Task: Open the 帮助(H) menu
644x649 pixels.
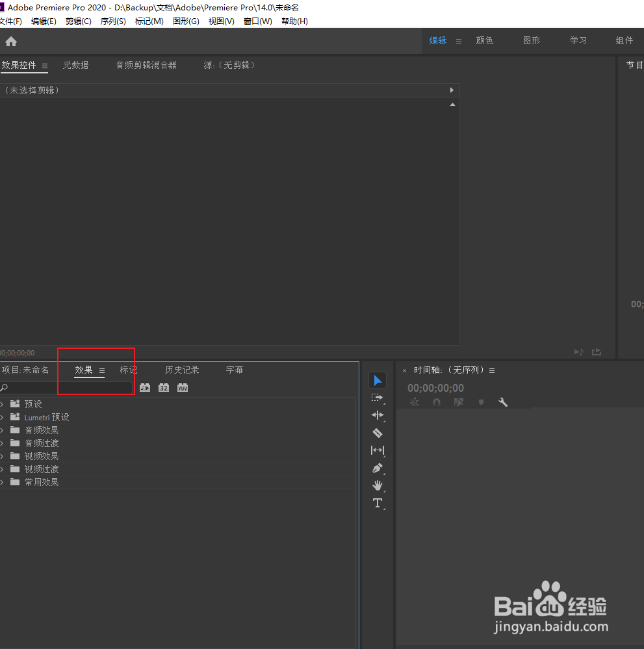Action: (x=294, y=21)
